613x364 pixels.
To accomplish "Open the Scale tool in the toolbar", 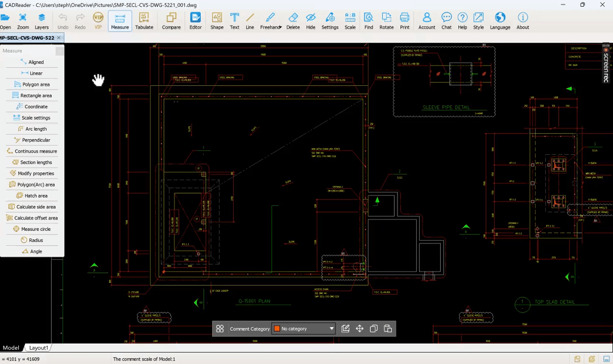I will [350, 21].
